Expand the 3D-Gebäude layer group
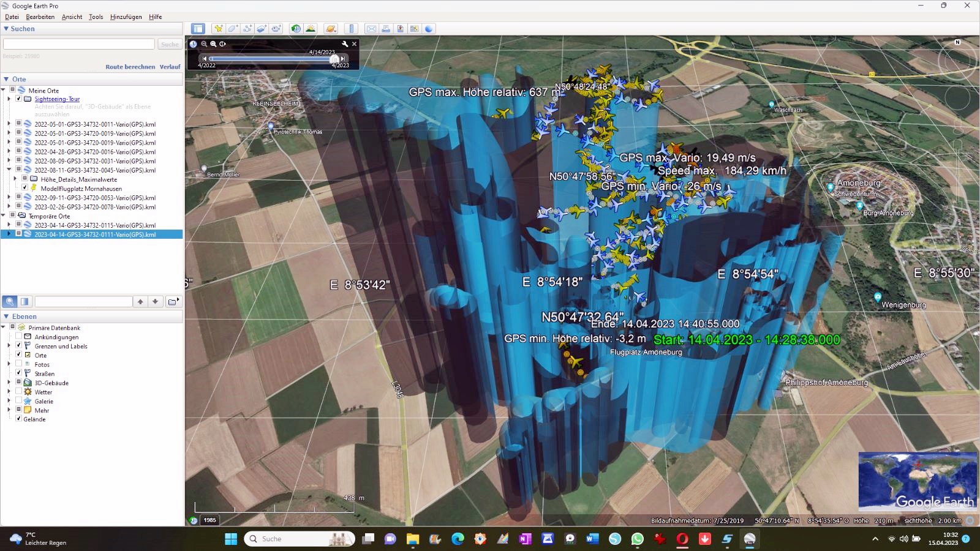The width and height of the screenshot is (980, 551). click(9, 382)
